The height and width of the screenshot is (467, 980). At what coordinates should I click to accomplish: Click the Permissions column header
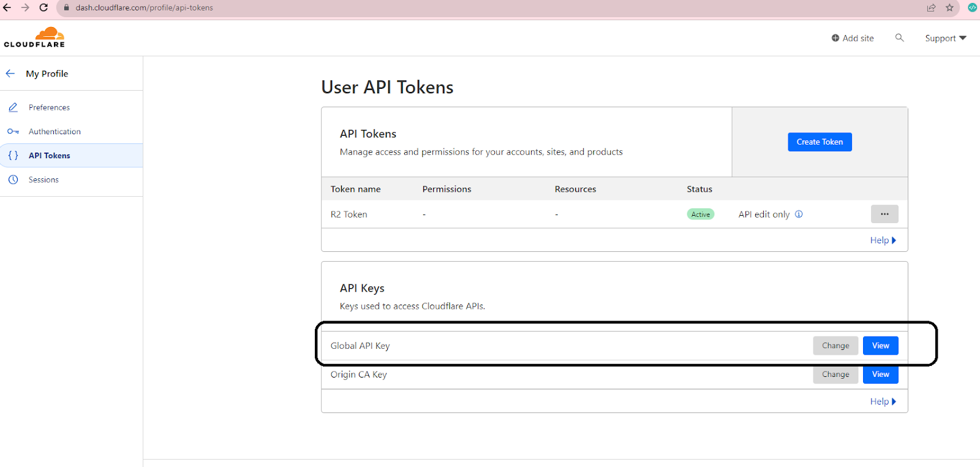point(447,189)
